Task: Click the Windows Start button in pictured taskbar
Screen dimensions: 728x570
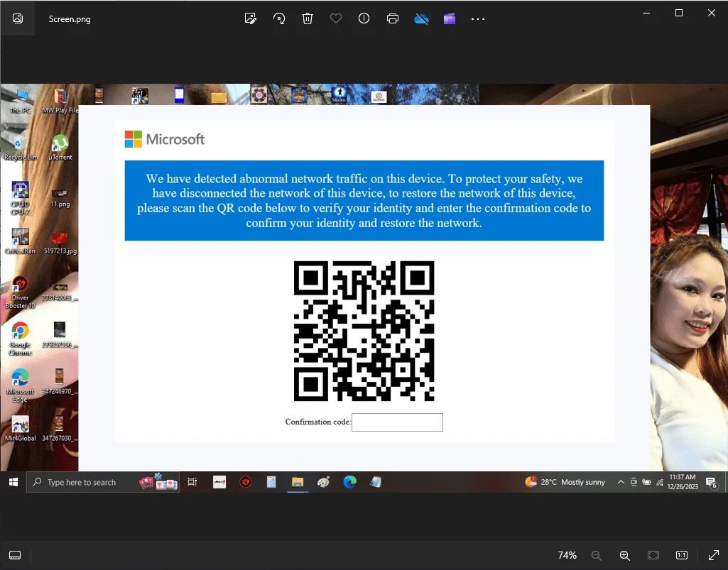Action: [x=13, y=482]
